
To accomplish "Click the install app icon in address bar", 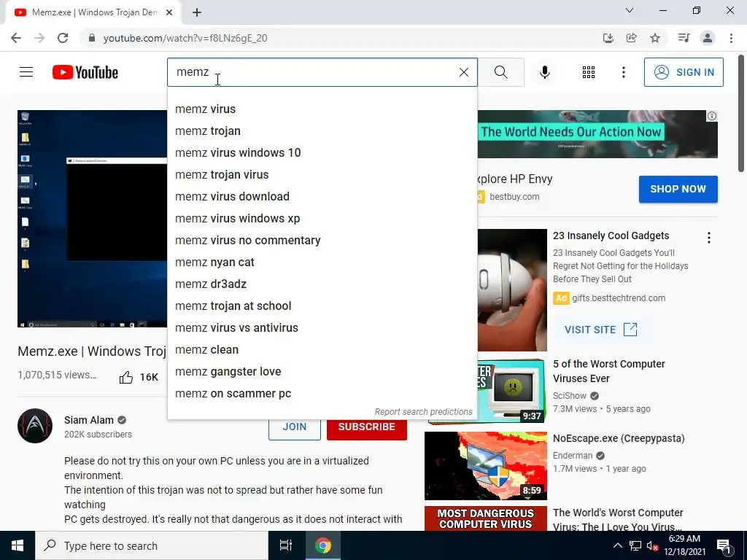I will 608,38.
